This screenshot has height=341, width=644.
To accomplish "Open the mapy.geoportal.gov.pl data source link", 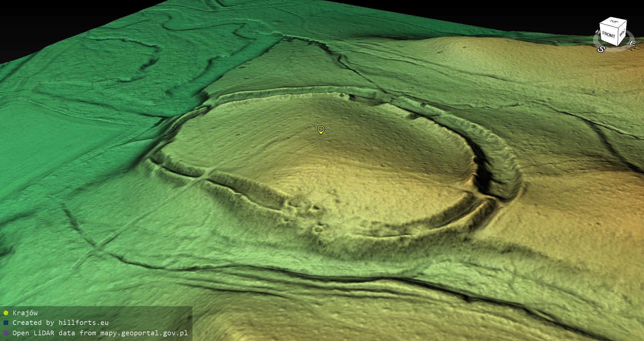I will [144, 333].
